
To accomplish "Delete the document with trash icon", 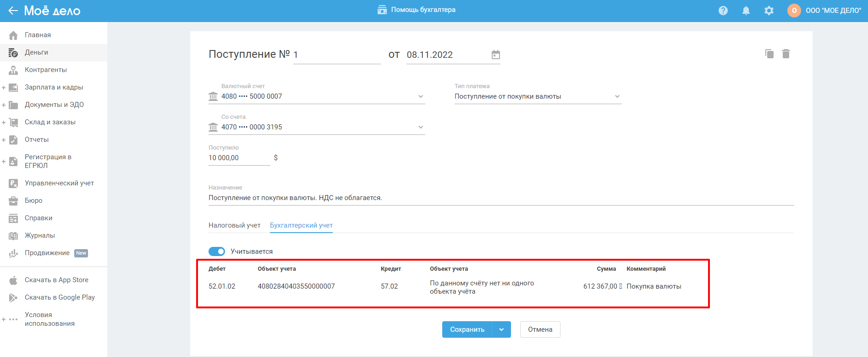I will [786, 54].
